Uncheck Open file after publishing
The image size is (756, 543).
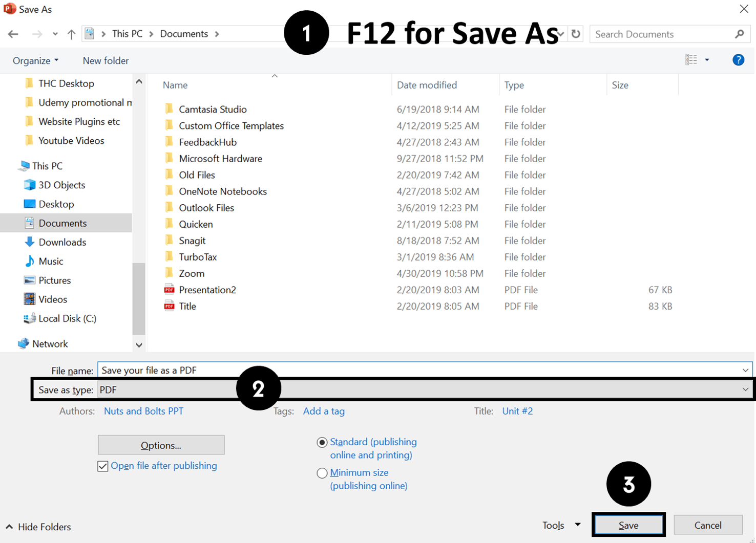(x=103, y=466)
